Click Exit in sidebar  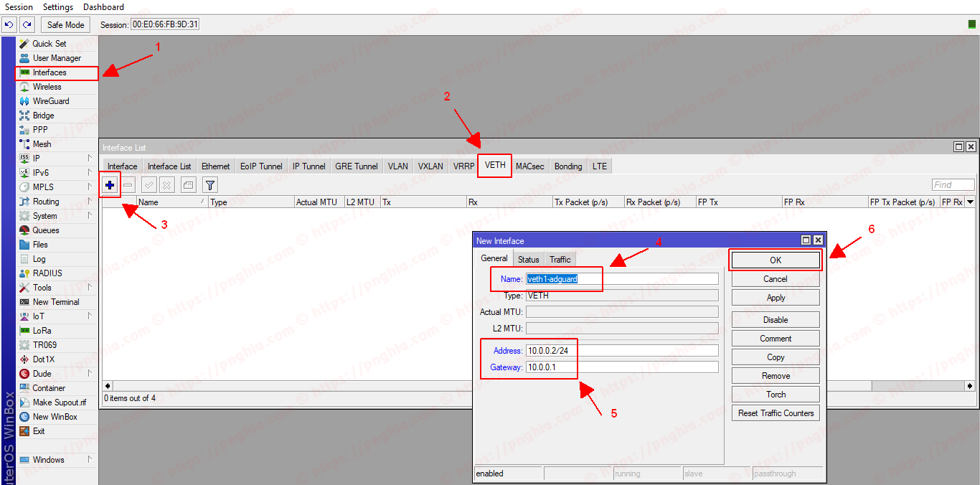[39, 431]
